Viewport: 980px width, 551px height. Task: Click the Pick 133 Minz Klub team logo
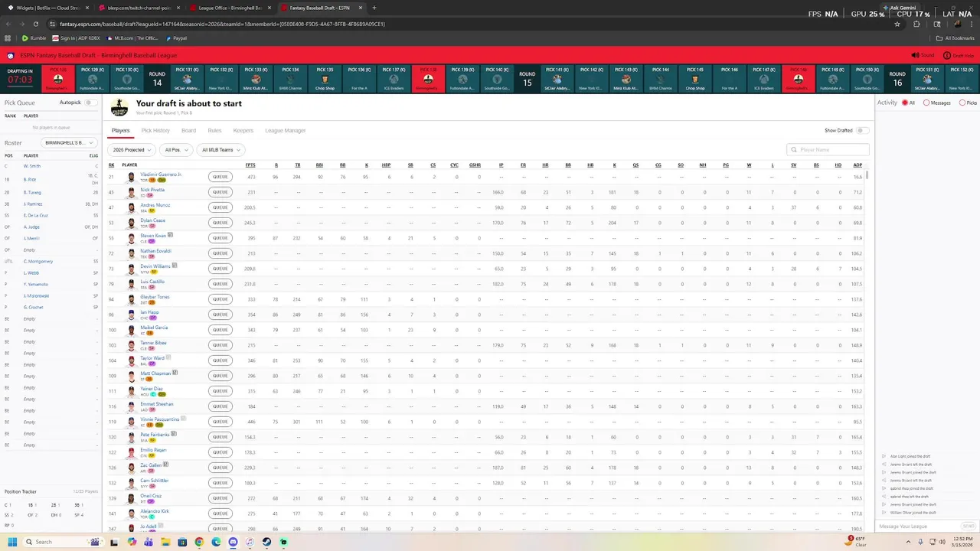pos(256,79)
